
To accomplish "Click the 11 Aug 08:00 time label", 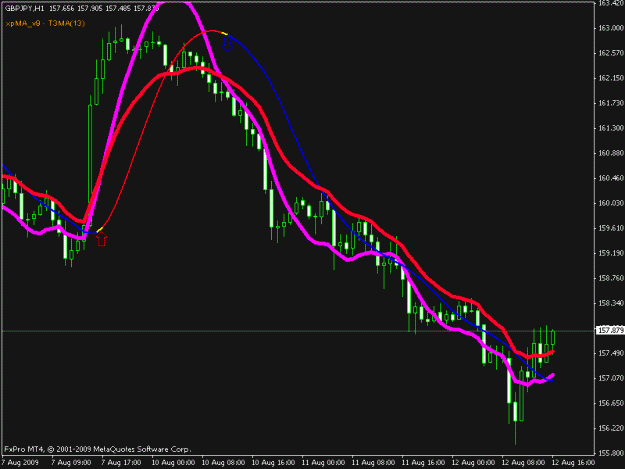I will (x=373, y=463).
